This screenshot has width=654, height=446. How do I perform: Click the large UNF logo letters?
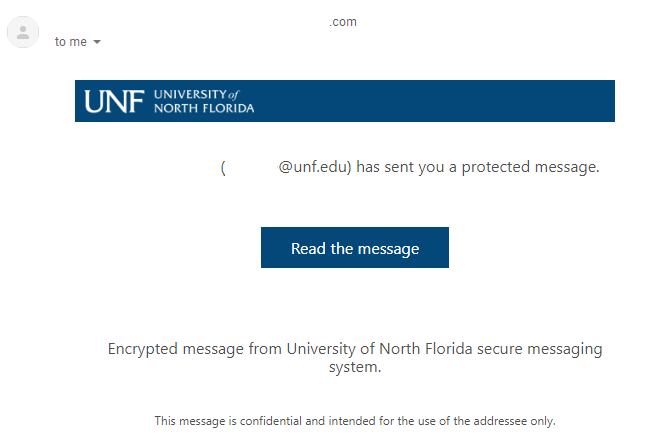click(114, 101)
